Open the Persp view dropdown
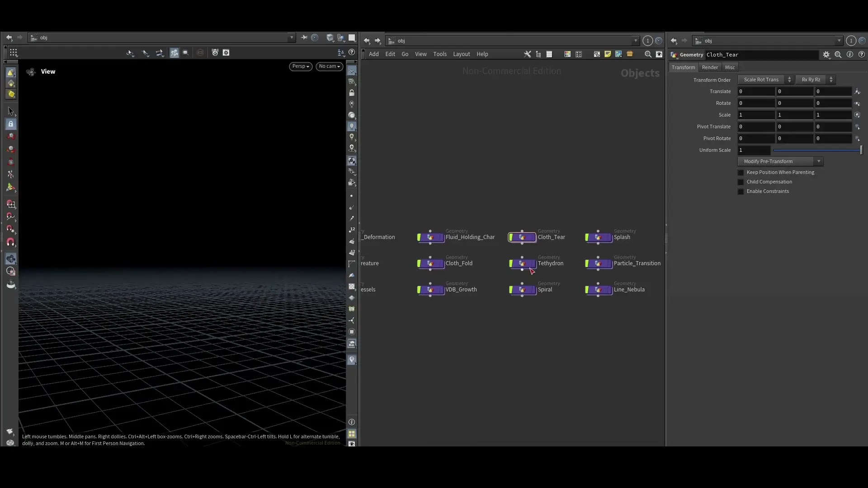Image resolution: width=868 pixels, height=488 pixels. (300, 66)
